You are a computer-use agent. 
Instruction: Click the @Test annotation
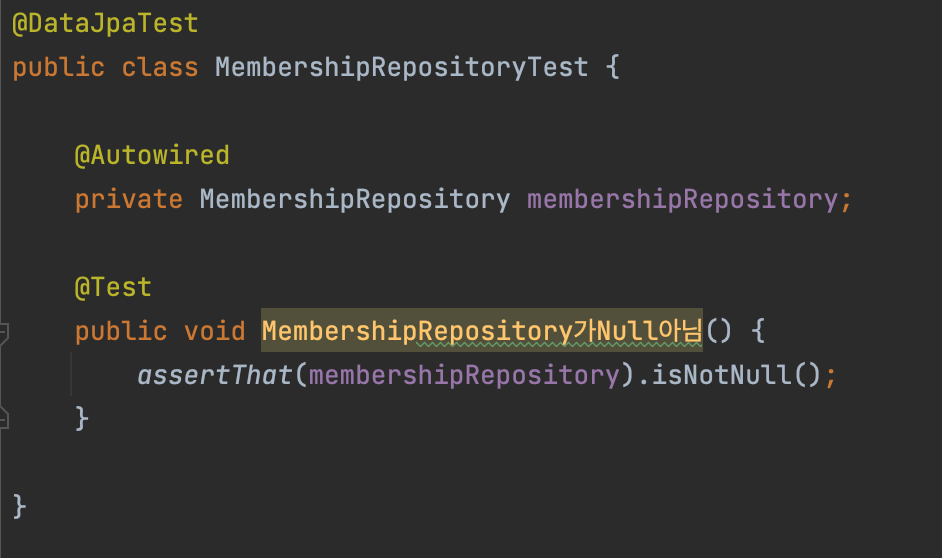tap(113, 287)
